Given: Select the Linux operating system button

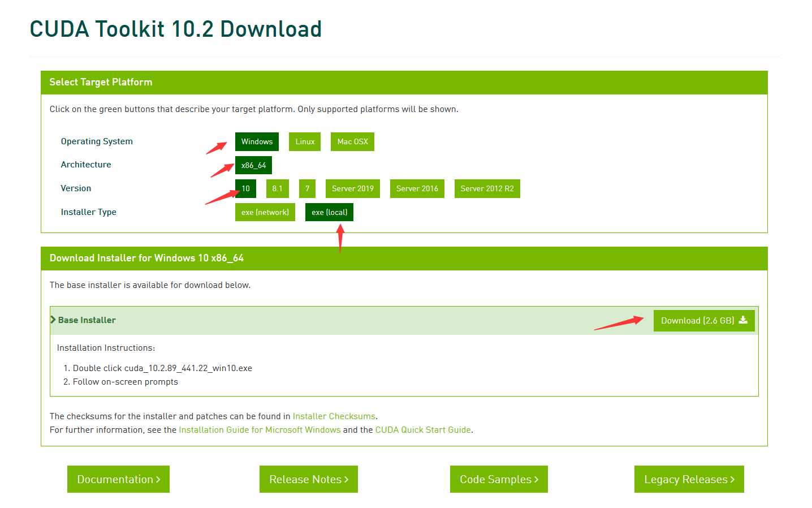Looking at the screenshot, I should [x=305, y=141].
